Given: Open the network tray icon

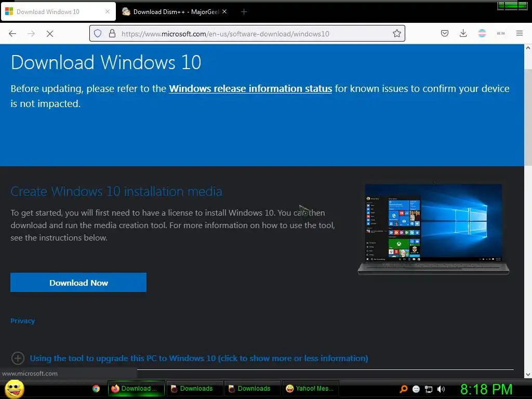Looking at the screenshot, I should 429,389.
